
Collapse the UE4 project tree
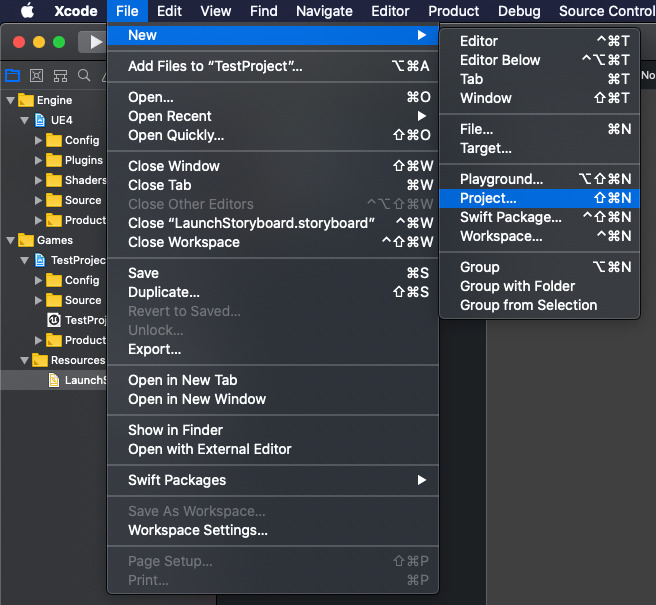(x=24, y=120)
